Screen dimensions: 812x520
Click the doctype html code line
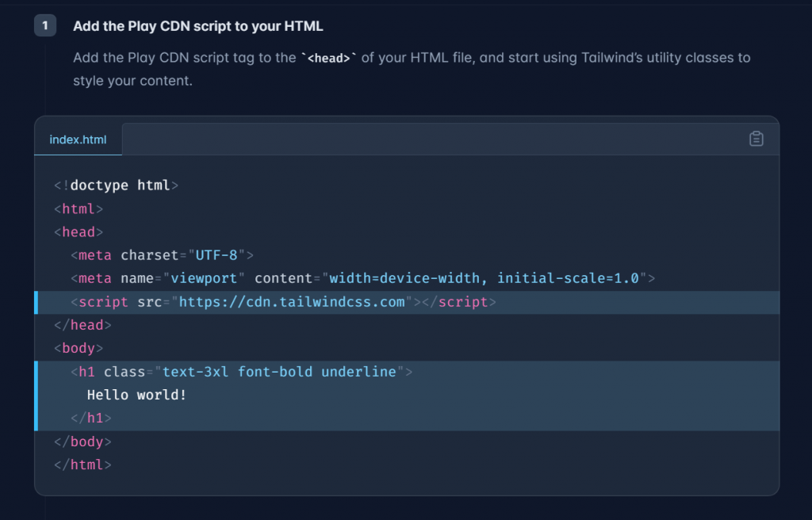click(x=116, y=185)
